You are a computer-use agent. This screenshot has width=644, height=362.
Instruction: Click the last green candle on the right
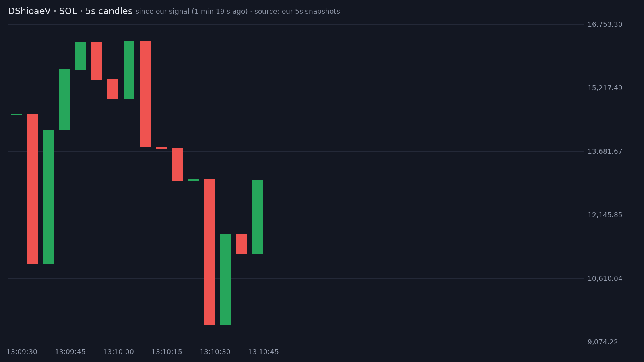click(258, 217)
